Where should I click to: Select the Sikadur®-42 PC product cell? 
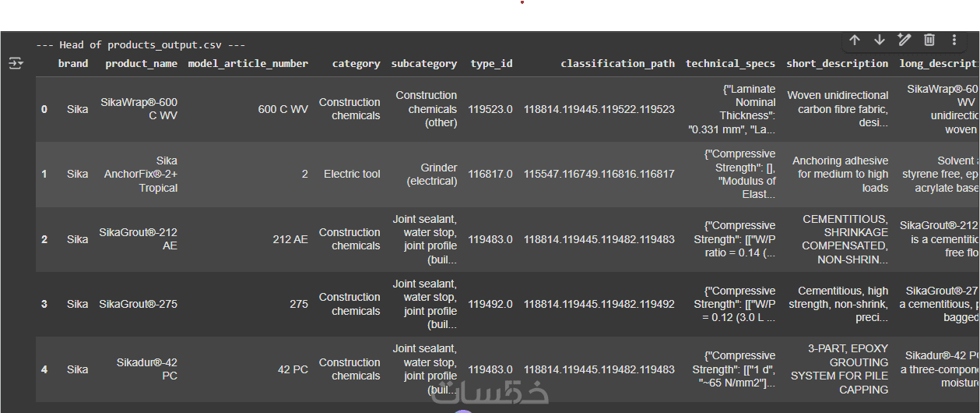pos(147,369)
